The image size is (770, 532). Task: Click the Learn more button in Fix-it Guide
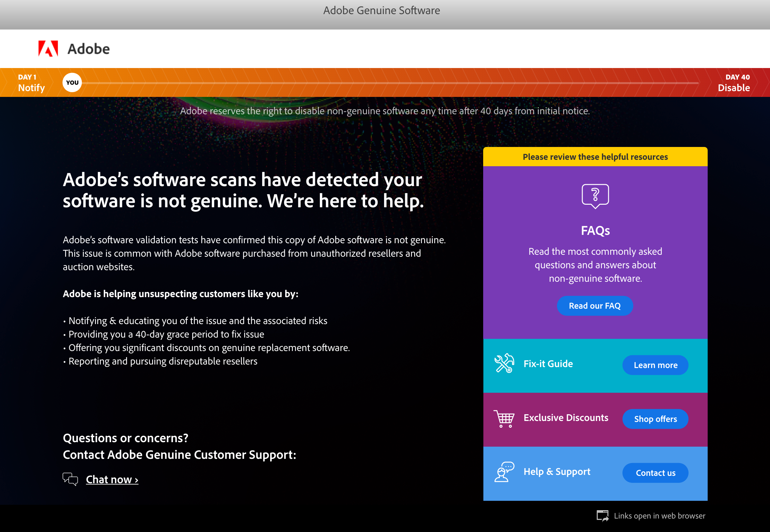pyautogui.click(x=655, y=364)
